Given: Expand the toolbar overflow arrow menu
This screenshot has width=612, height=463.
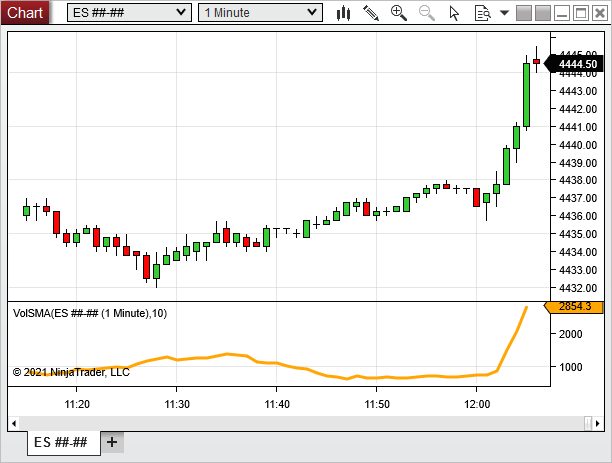Looking at the screenshot, I should click(505, 13).
